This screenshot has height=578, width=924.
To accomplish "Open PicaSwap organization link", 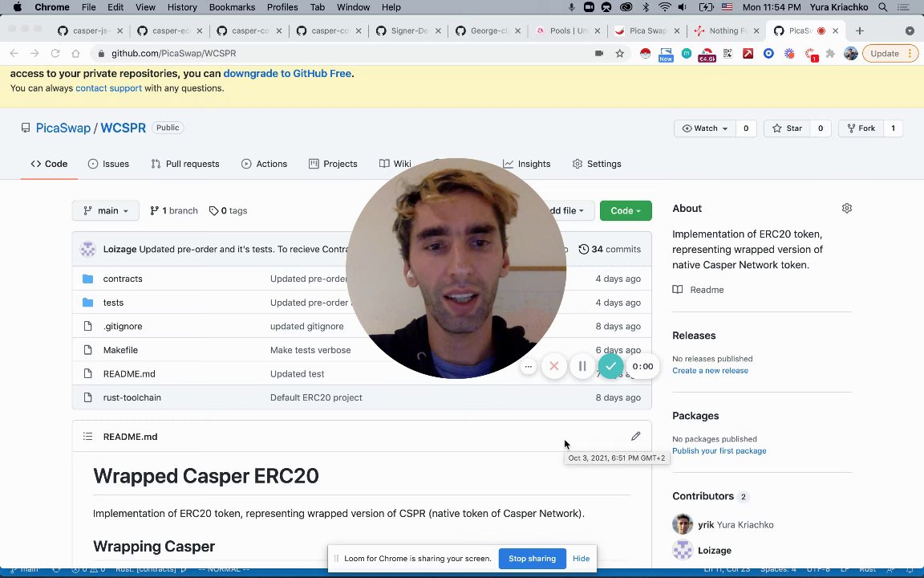I will tap(63, 128).
